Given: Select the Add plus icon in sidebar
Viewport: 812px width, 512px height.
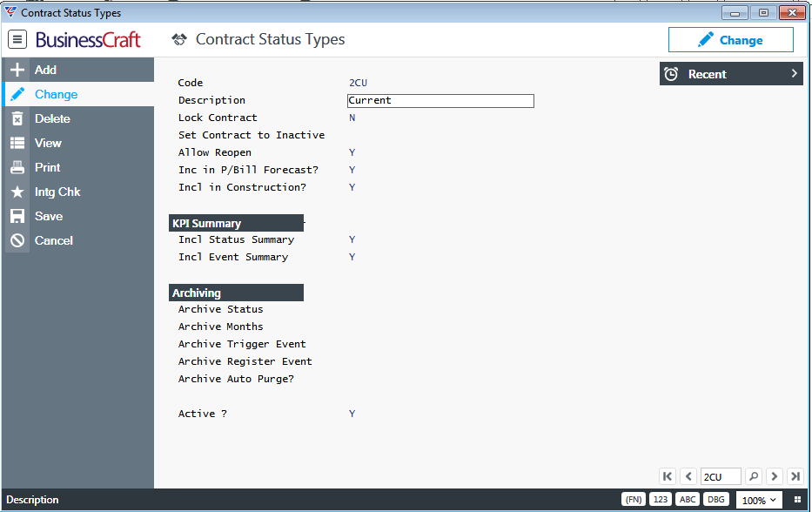Looking at the screenshot, I should point(17,70).
